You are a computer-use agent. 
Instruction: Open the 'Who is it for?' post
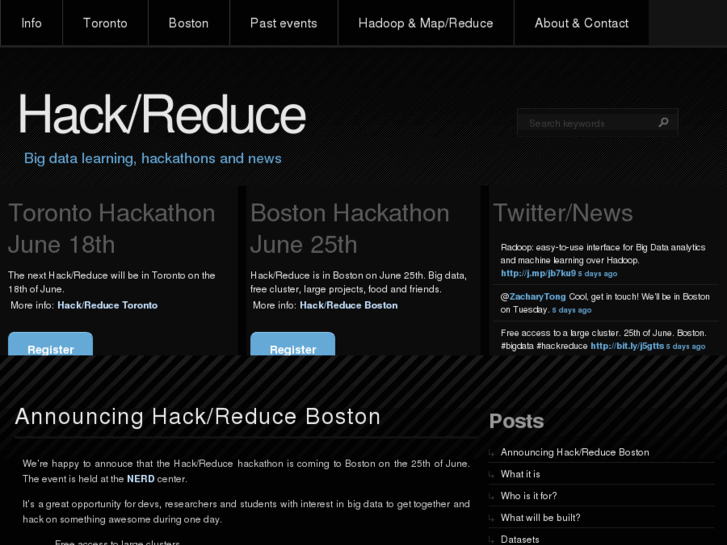click(529, 496)
